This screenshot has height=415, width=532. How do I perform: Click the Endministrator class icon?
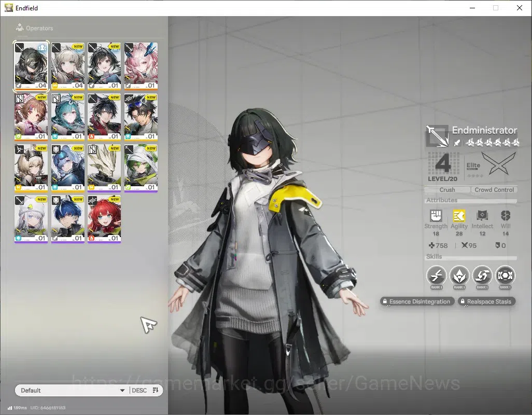click(x=437, y=136)
